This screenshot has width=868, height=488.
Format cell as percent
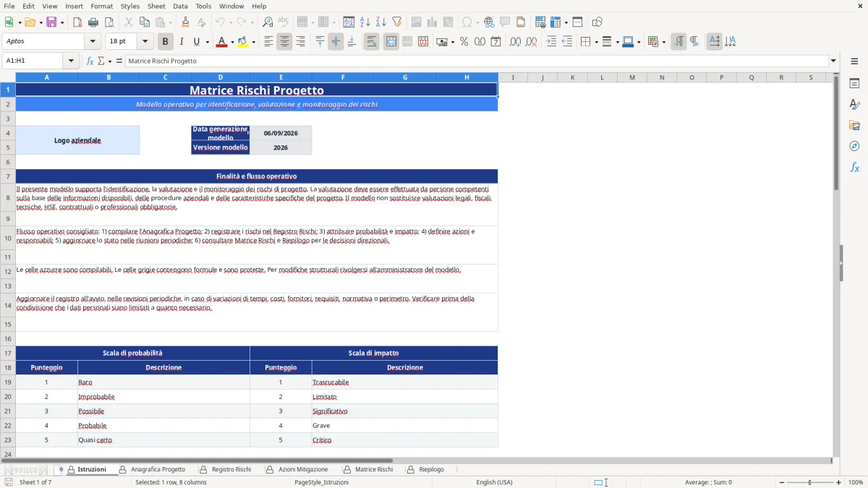tap(464, 42)
